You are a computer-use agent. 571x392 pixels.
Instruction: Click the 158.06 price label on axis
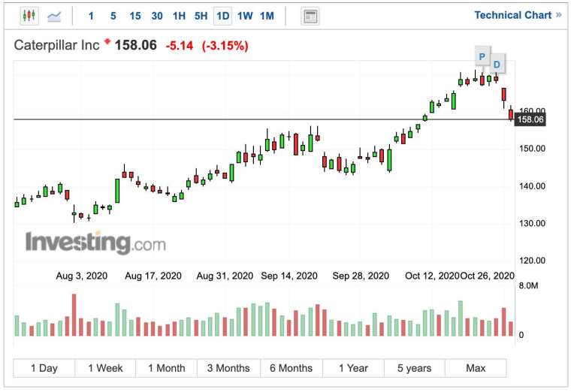pyautogui.click(x=530, y=119)
